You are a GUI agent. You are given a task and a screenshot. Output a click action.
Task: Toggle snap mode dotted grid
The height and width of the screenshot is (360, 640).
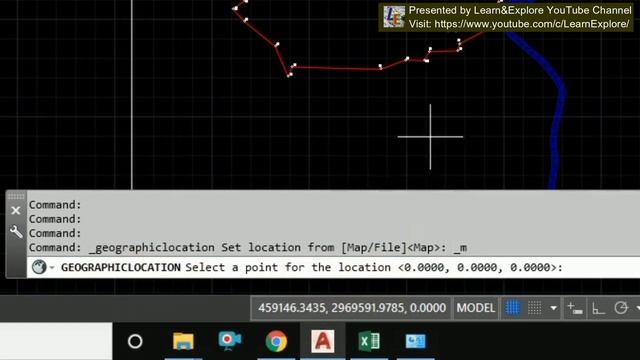[534, 308]
